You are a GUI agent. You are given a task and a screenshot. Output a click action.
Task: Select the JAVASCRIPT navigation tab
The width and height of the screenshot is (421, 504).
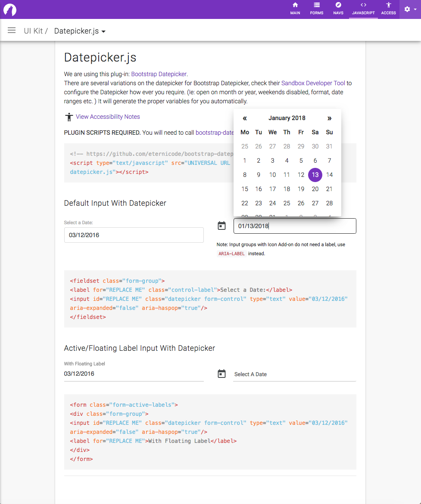(363, 9)
